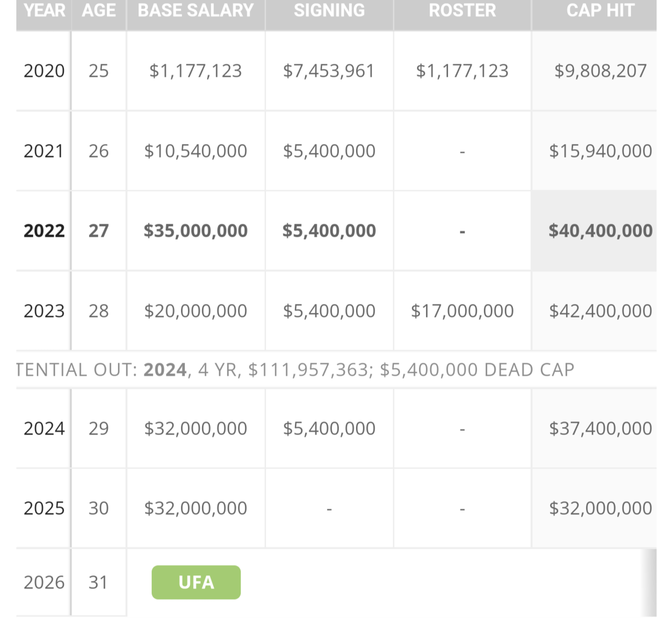Click the AGE column header
The width and height of the screenshot is (672, 624).
(x=99, y=11)
